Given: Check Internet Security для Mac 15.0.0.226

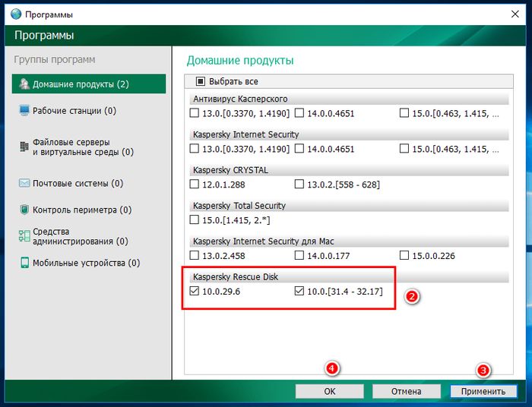Looking at the screenshot, I should (x=404, y=255).
